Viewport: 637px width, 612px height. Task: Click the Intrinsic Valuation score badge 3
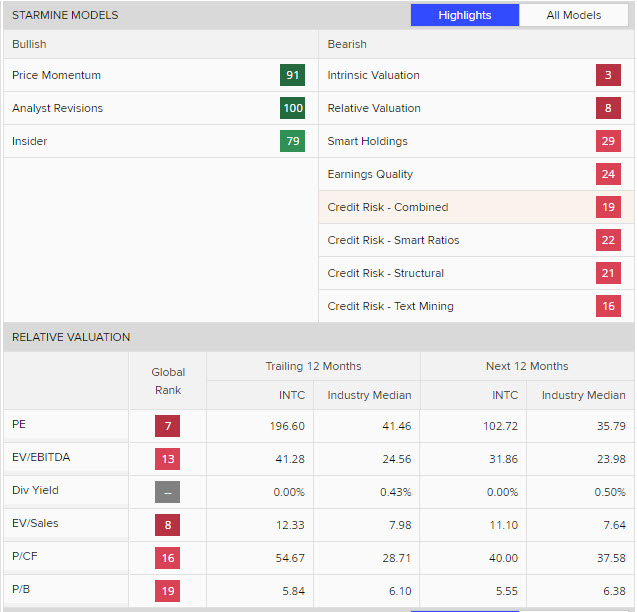(x=608, y=75)
